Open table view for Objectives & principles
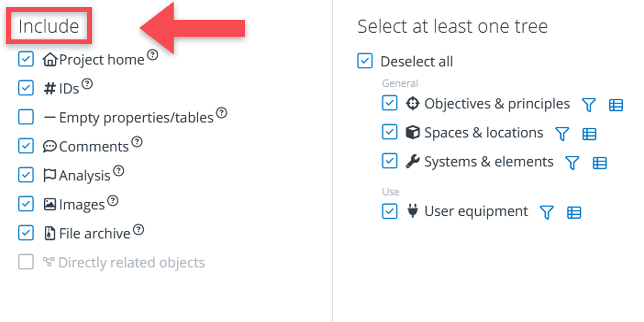The width and height of the screenshot is (644, 322). click(616, 105)
